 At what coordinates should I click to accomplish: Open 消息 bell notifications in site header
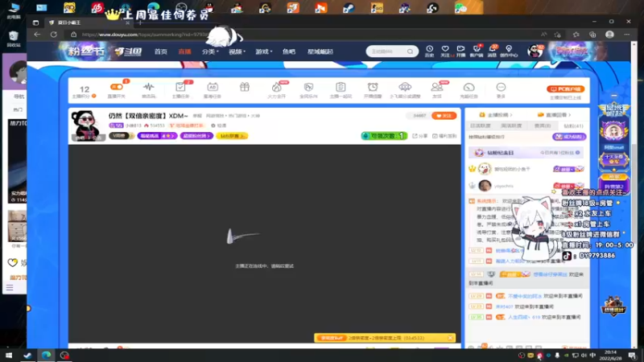tap(492, 51)
